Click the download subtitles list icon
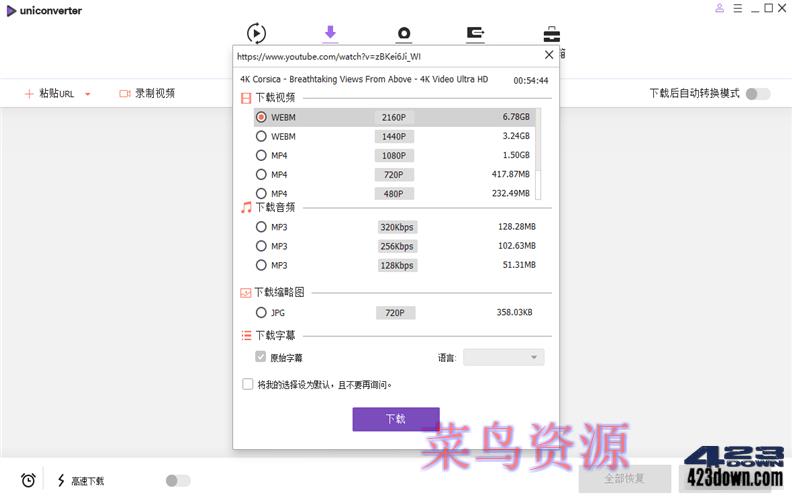The width and height of the screenshot is (792, 500). [246, 335]
